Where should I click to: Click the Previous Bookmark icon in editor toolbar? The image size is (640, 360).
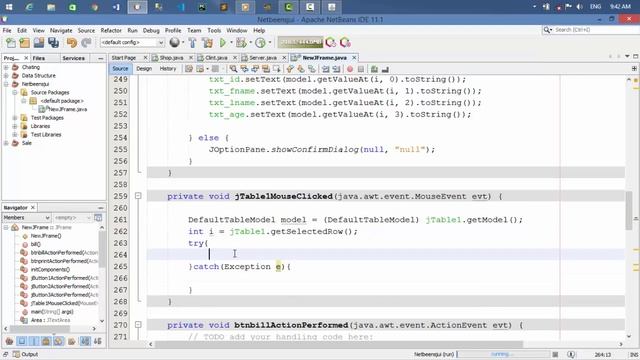[289, 69]
